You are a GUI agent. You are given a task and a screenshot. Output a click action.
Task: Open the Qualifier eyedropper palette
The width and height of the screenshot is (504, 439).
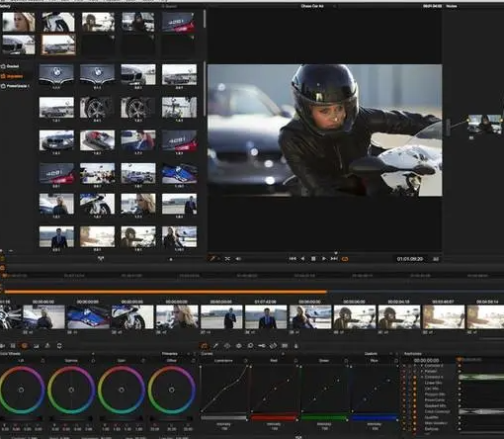coord(215,346)
